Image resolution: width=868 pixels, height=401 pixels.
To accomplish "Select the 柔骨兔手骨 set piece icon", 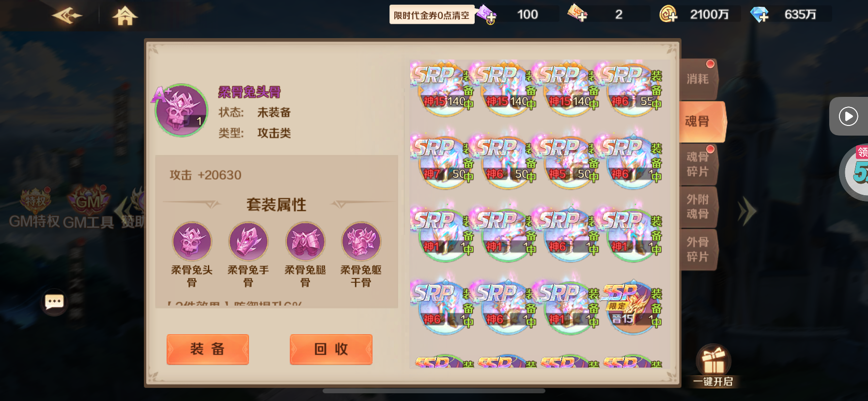I will tap(248, 241).
